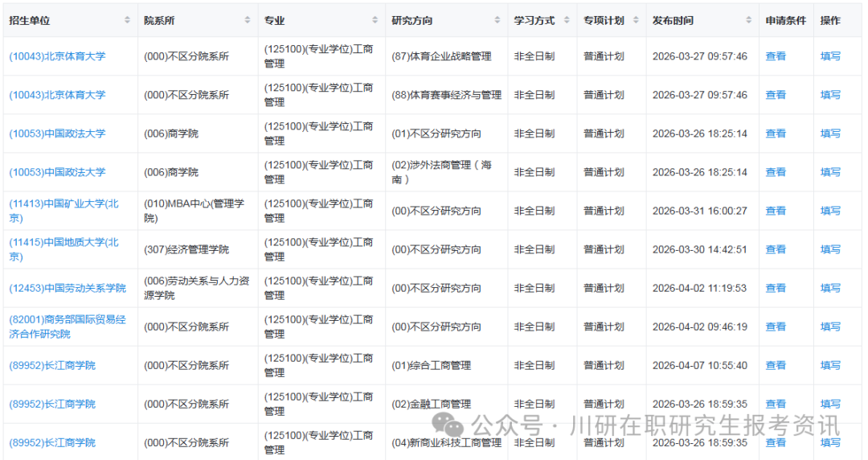Sort by the 学习方式 column arrows
Screen dimensions: 868x460
567,20
